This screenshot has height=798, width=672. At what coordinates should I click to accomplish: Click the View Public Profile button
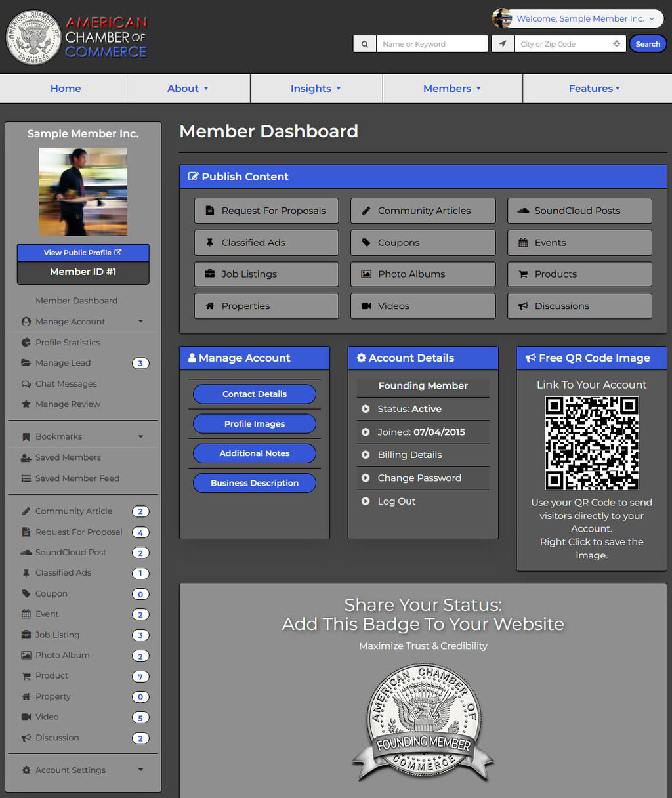[83, 253]
